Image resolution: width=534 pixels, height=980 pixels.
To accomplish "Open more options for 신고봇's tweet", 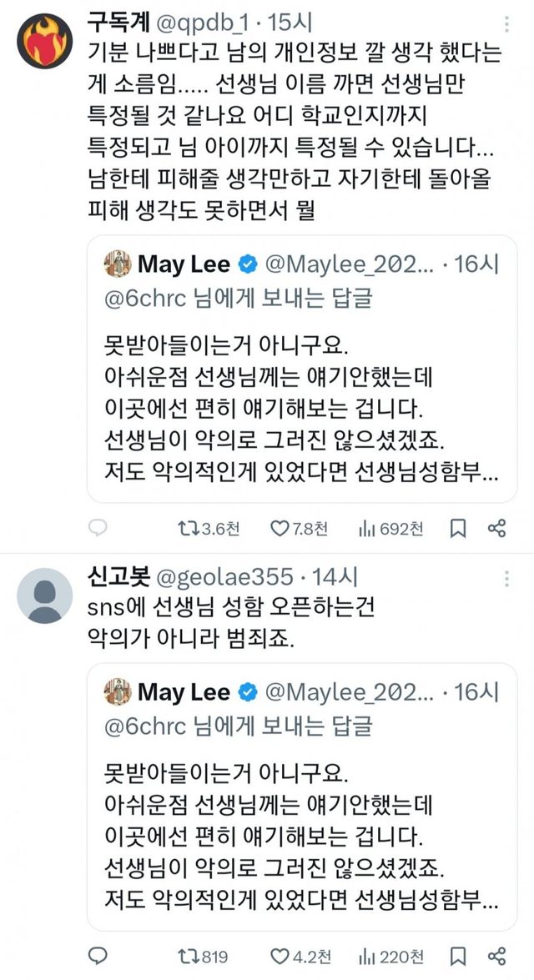I will point(506,577).
